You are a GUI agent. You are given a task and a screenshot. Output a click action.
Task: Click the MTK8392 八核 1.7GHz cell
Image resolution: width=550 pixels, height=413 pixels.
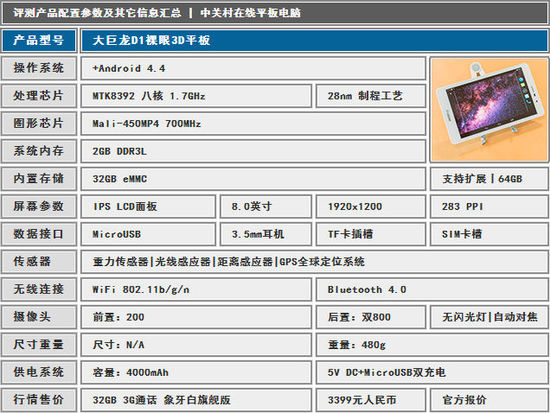coord(196,96)
